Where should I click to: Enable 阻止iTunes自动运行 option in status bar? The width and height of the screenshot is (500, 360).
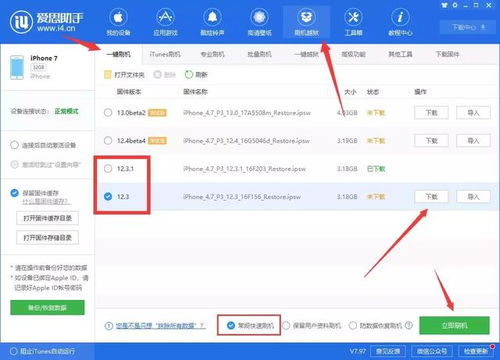click(x=13, y=351)
